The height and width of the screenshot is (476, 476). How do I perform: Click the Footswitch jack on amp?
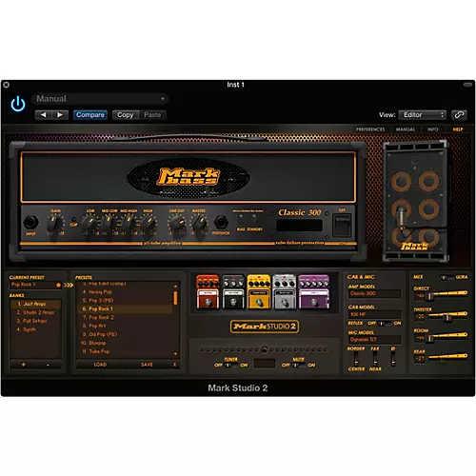(221, 223)
